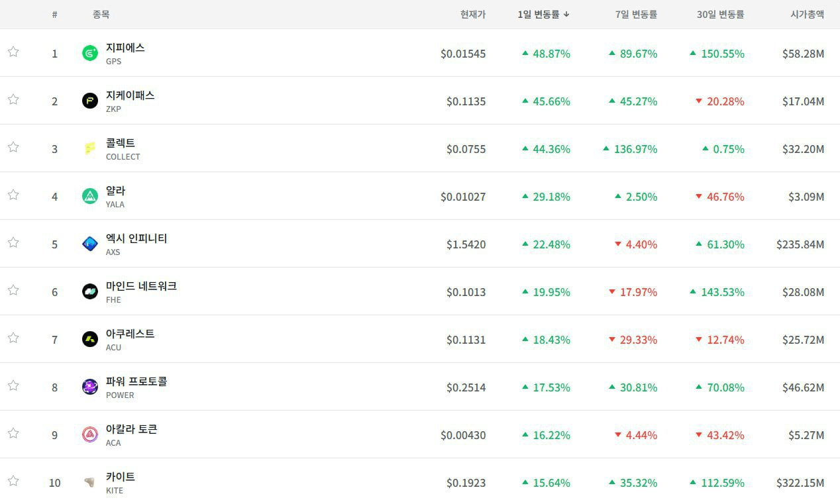Click the YALA coin logo icon
Screen dimensions: 840x504
pos(90,196)
